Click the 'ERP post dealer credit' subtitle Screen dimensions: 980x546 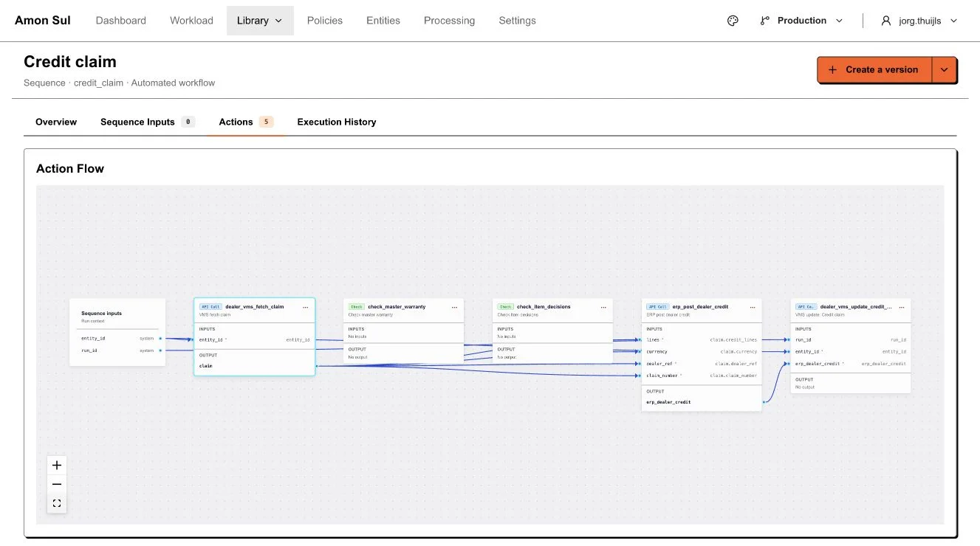coord(668,315)
